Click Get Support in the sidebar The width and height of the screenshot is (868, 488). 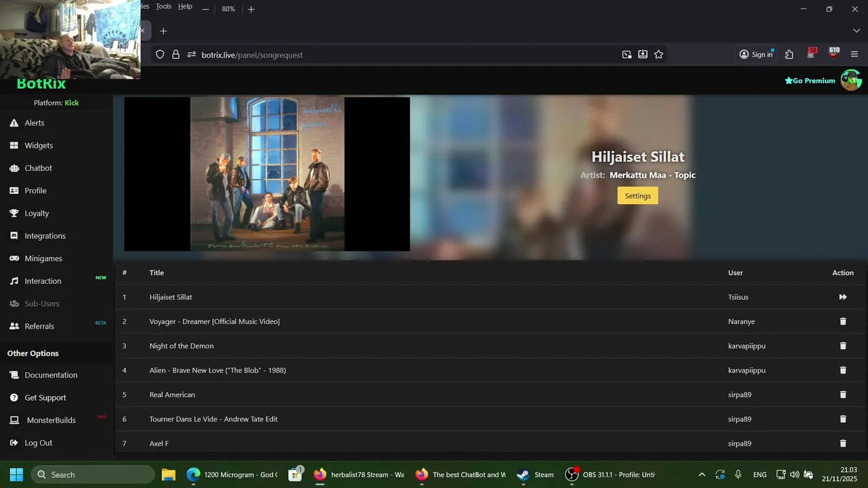(x=45, y=397)
